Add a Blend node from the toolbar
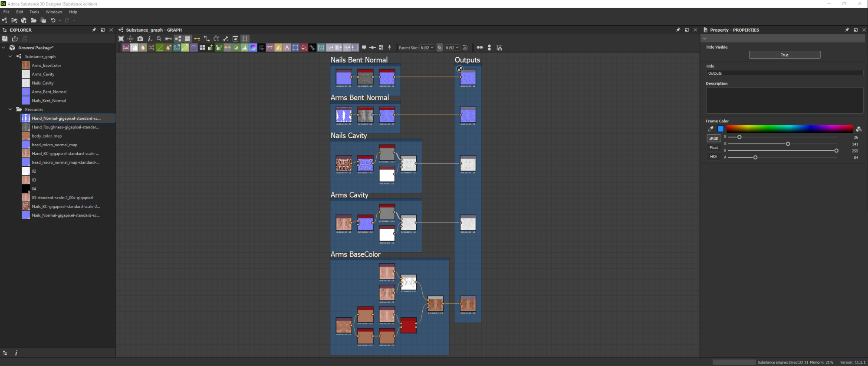Image resolution: width=868 pixels, height=366 pixels. tap(134, 48)
